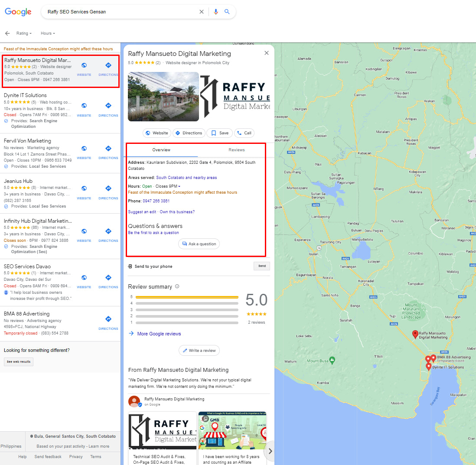Click the Review summary info icon

click(177, 286)
